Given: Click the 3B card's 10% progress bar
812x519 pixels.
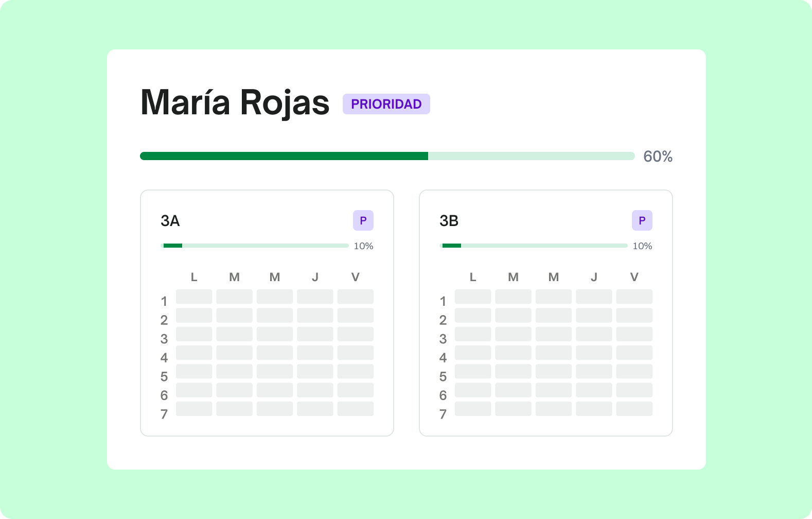Looking at the screenshot, I should click(x=534, y=246).
